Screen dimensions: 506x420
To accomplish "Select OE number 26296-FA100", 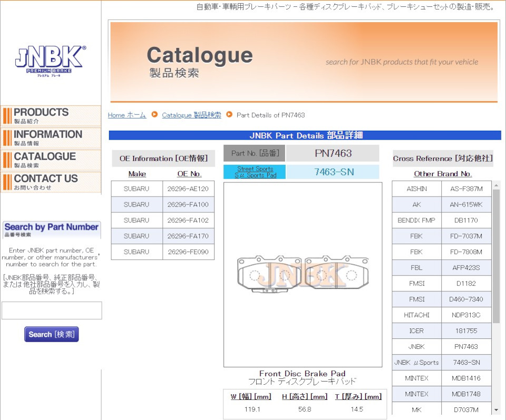I will click(188, 204).
